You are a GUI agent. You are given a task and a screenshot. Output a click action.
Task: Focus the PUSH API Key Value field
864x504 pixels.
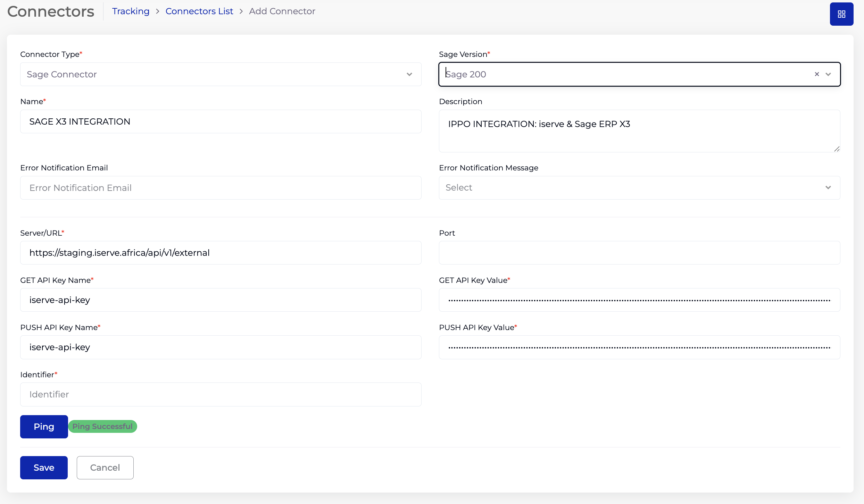click(x=640, y=347)
